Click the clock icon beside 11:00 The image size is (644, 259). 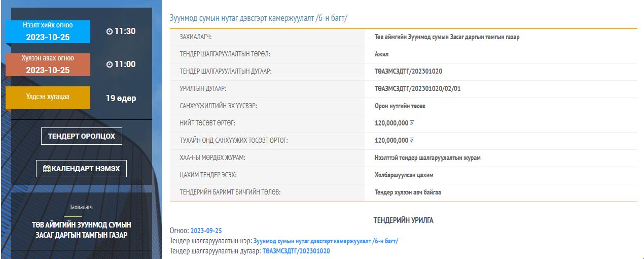109,64
